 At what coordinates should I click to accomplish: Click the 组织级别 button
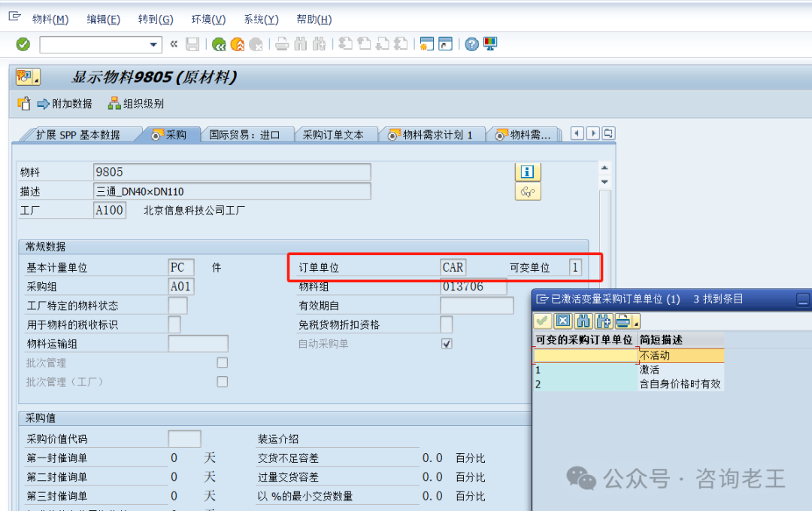click(136, 104)
